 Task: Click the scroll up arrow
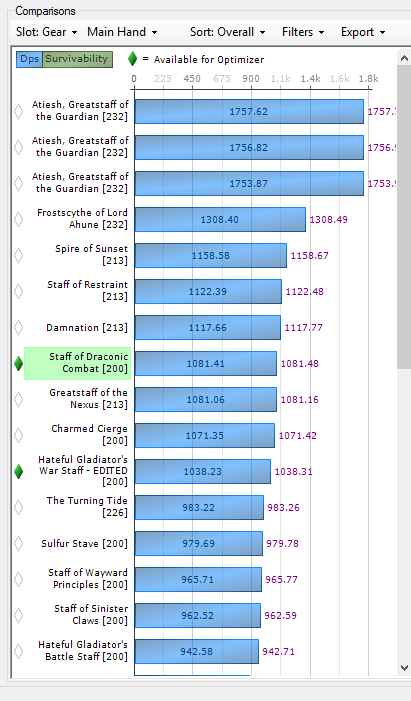(x=404, y=58)
